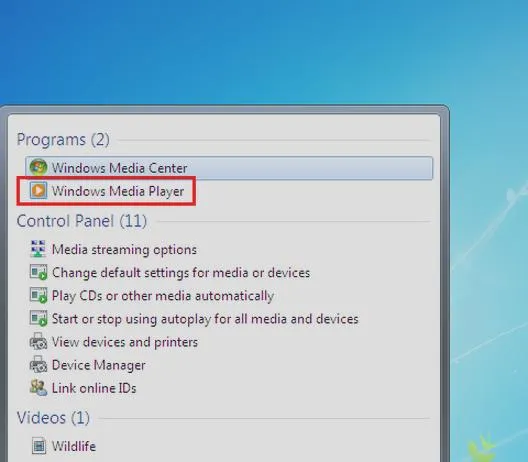Open Media streaming options
Viewport: 528px width, 462px height.
[x=124, y=250]
